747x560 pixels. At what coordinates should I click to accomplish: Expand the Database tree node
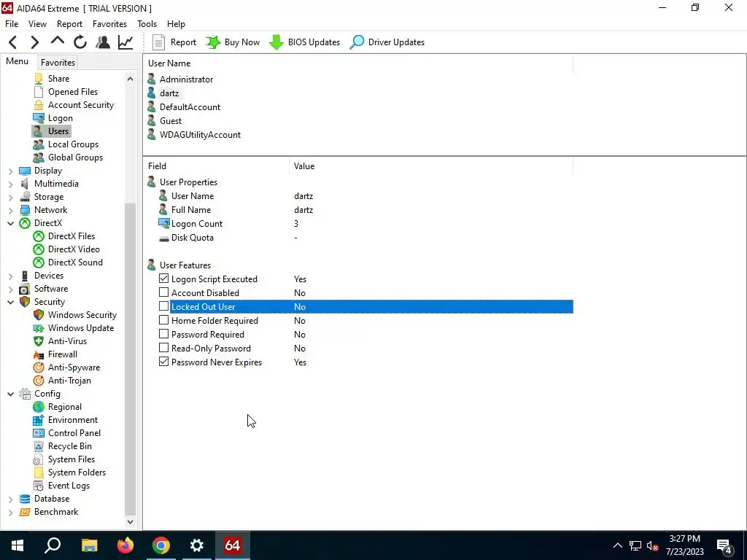tap(10, 499)
